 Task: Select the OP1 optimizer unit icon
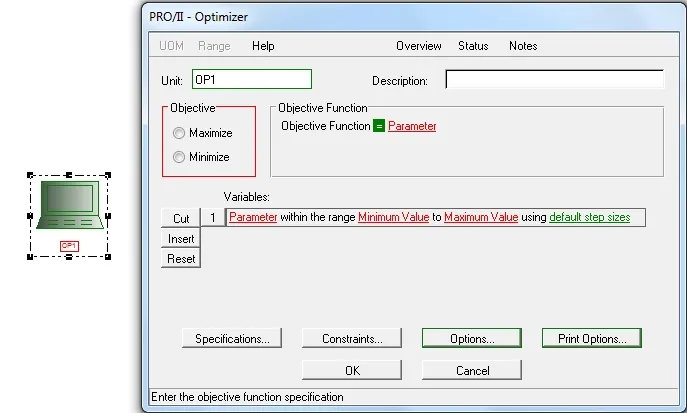click(70, 204)
